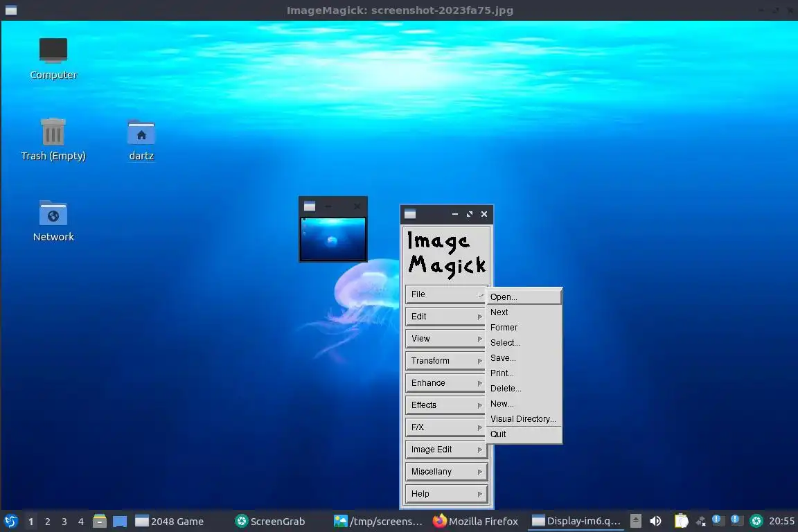This screenshot has height=532, width=798.
Task: Choose New... from the File menu
Action: click(x=524, y=404)
